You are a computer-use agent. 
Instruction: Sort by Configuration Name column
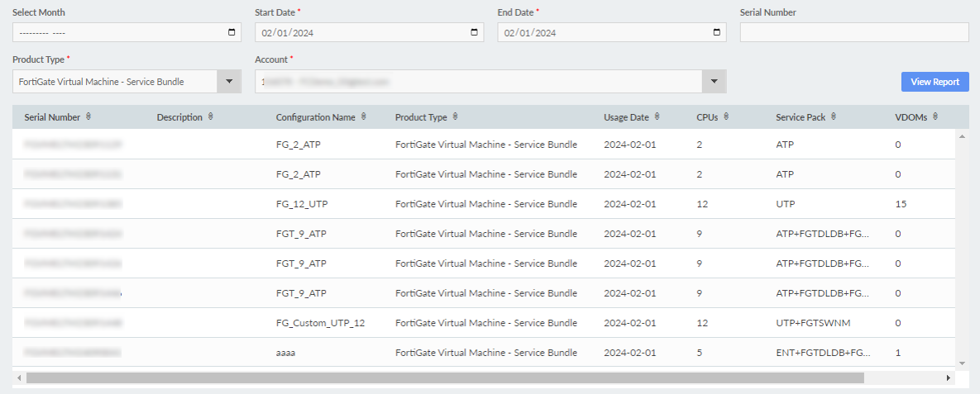point(364,116)
